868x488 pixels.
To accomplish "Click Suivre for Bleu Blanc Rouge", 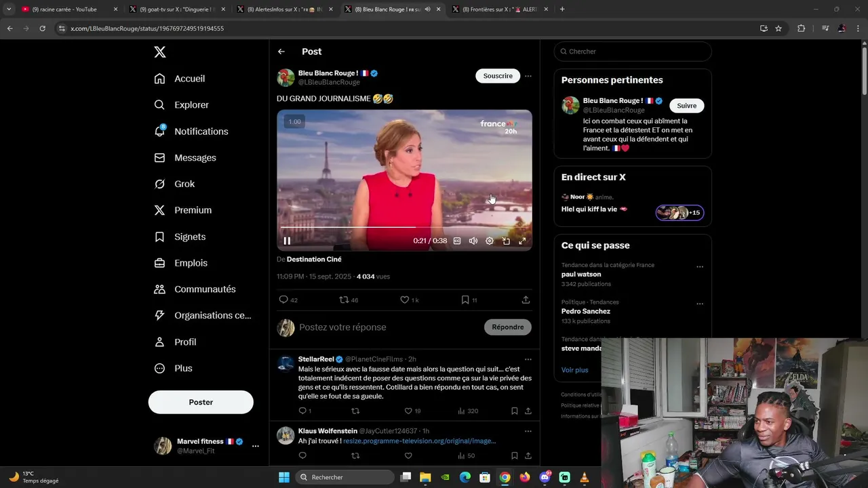I will click(x=686, y=106).
